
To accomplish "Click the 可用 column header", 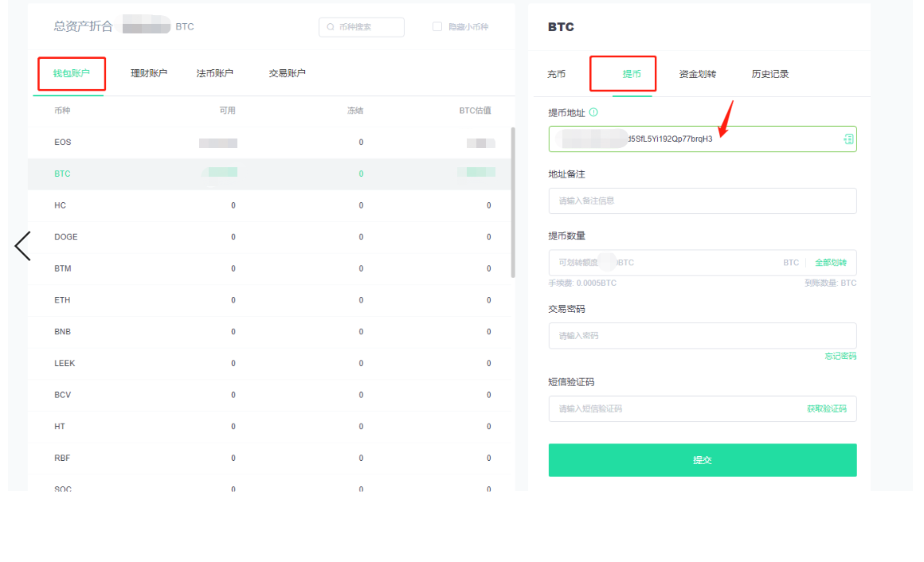I will [x=228, y=111].
